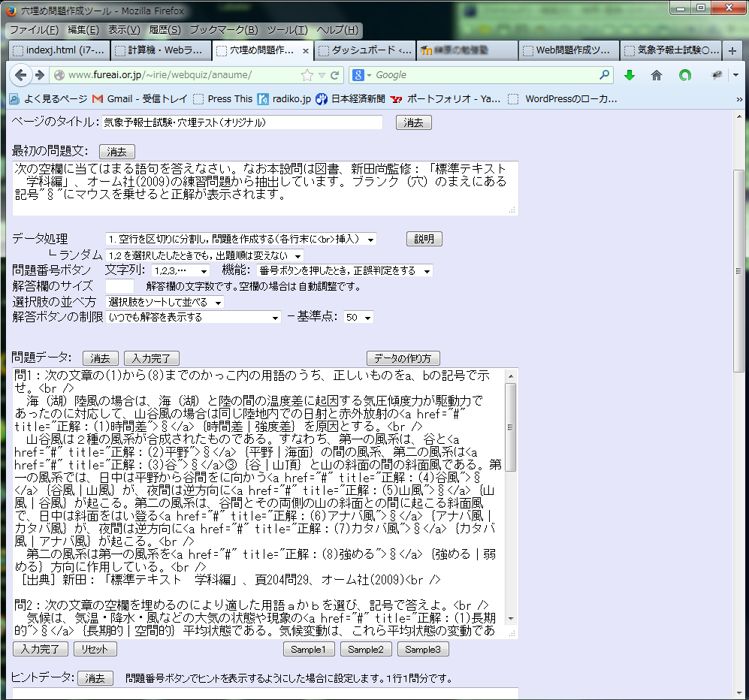This screenshot has width=749, height=700.
Task: Open WordPressのローカ bookmark
Action: coord(563,99)
